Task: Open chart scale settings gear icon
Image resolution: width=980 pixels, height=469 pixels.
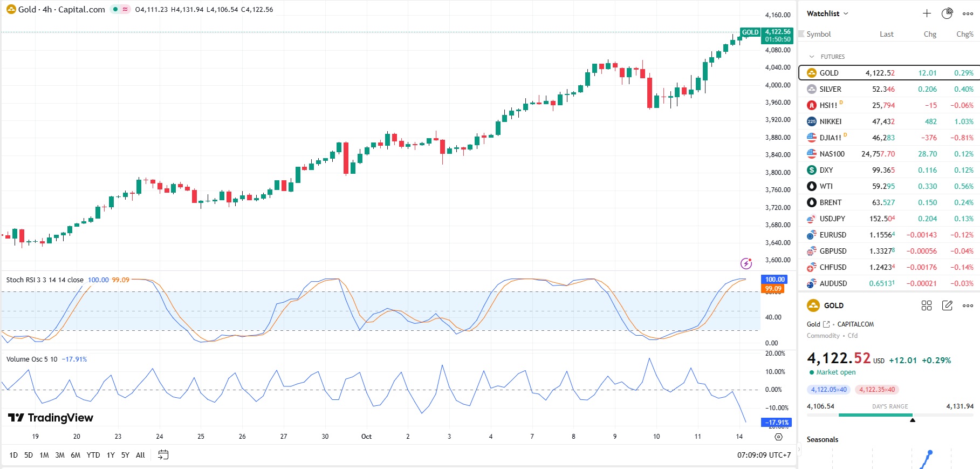Action: [778, 437]
